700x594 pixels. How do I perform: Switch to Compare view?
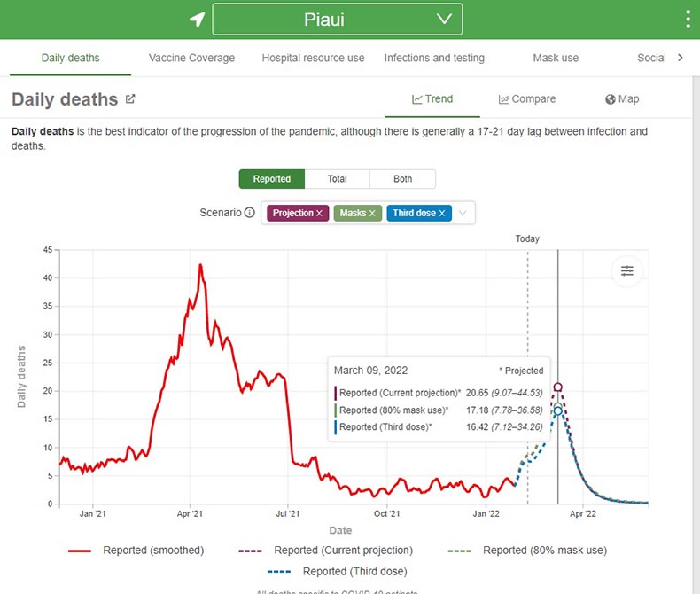click(x=527, y=98)
